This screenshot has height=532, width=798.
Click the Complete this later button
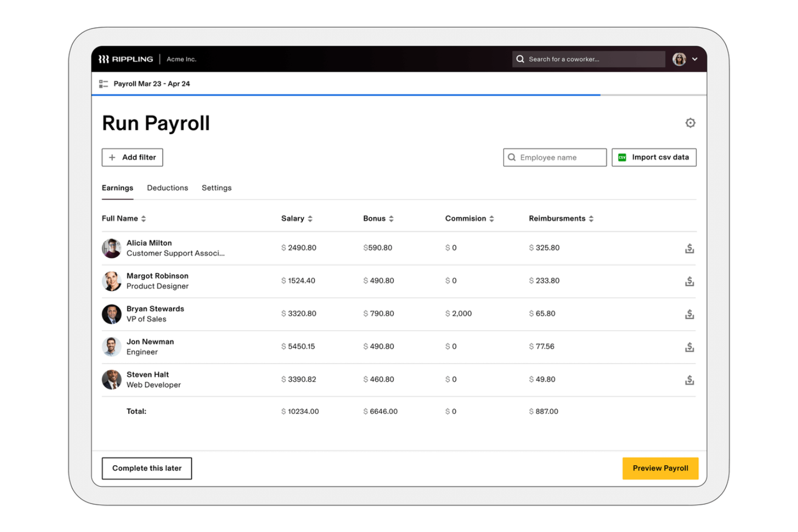pyautogui.click(x=147, y=468)
